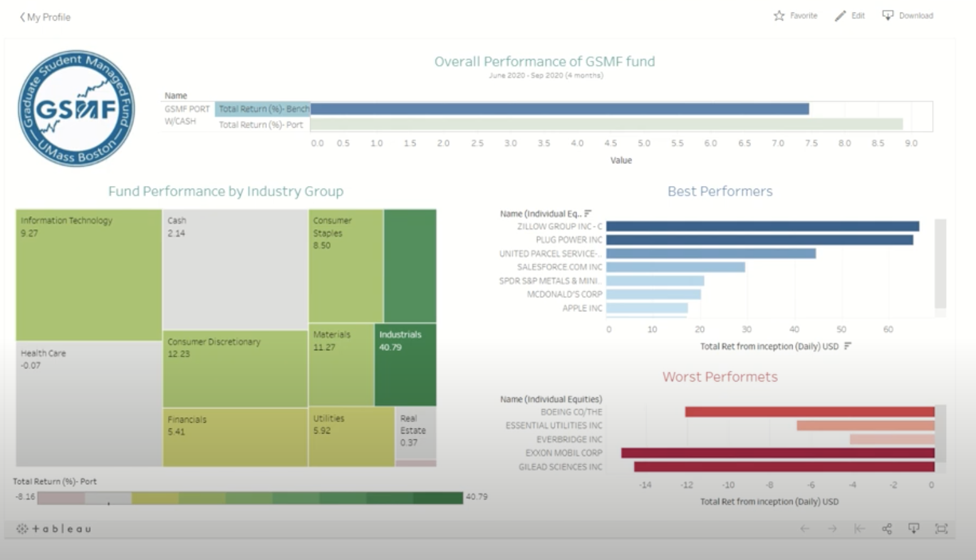Screen dimensions: 976x560
Task: Click the Download icon in header
Action: [888, 15]
